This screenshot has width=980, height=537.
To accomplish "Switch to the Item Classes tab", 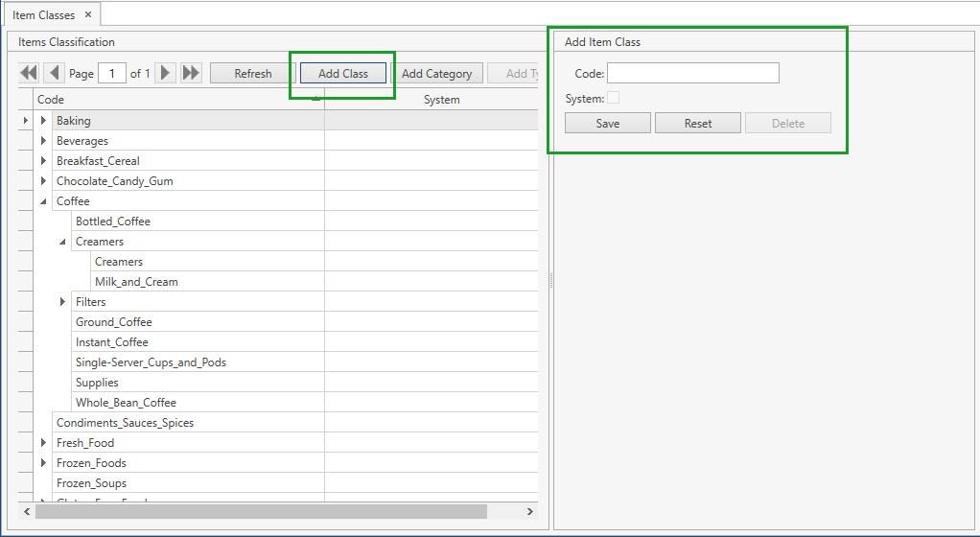I will (43, 15).
